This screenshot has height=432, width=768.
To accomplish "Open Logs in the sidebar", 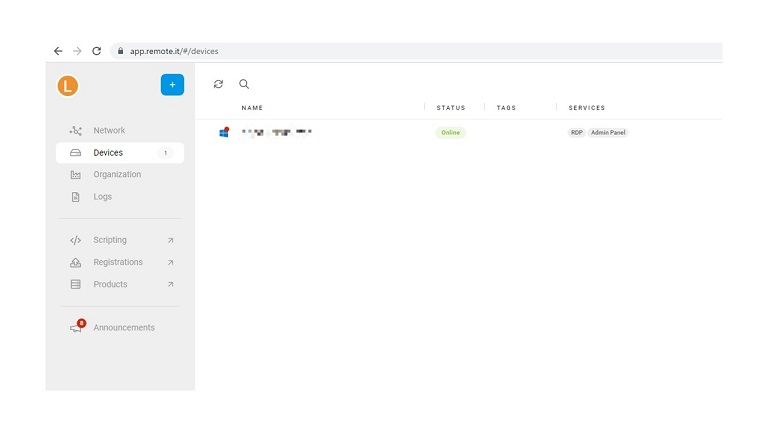I will [x=120, y=196].
